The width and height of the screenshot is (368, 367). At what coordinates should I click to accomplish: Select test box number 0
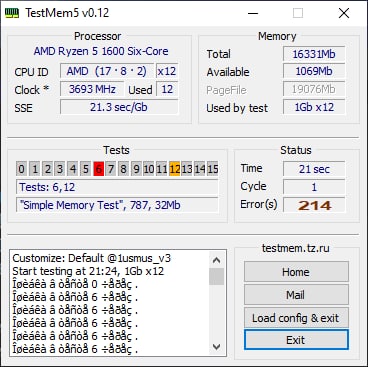point(22,169)
